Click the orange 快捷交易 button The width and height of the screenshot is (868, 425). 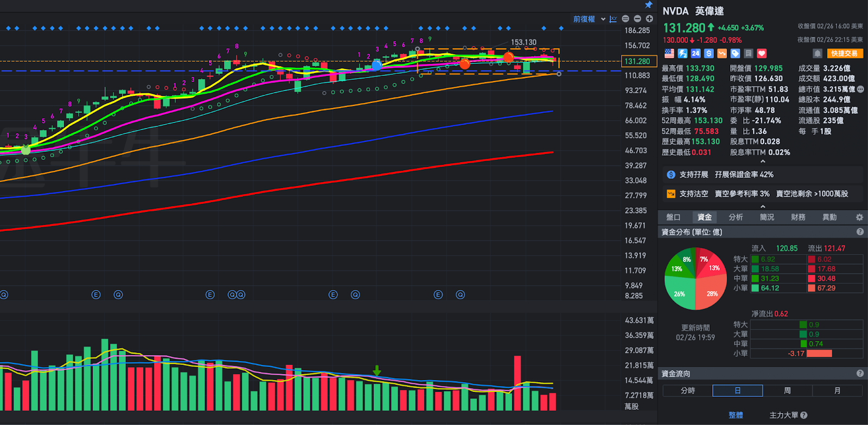(845, 53)
